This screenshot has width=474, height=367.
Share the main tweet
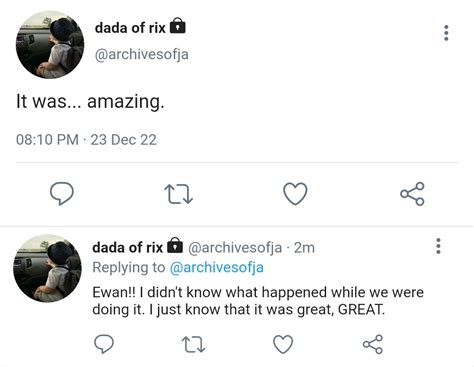[412, 194]
